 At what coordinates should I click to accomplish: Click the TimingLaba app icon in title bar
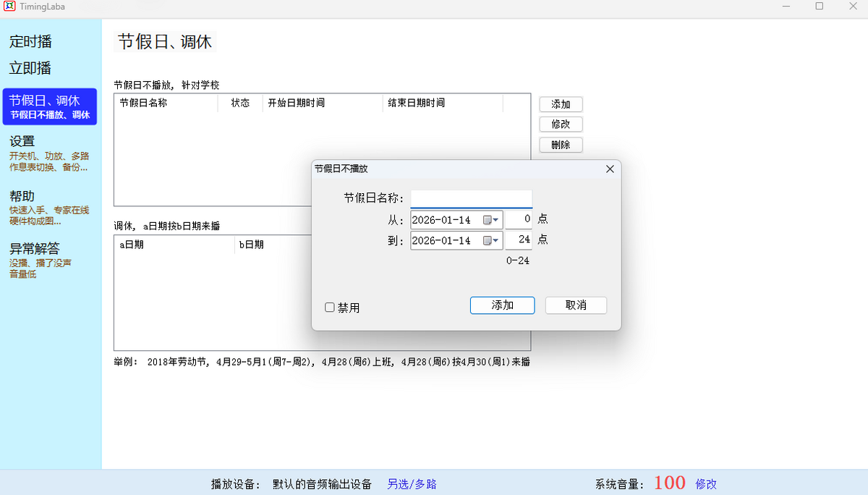coord(10,6)
